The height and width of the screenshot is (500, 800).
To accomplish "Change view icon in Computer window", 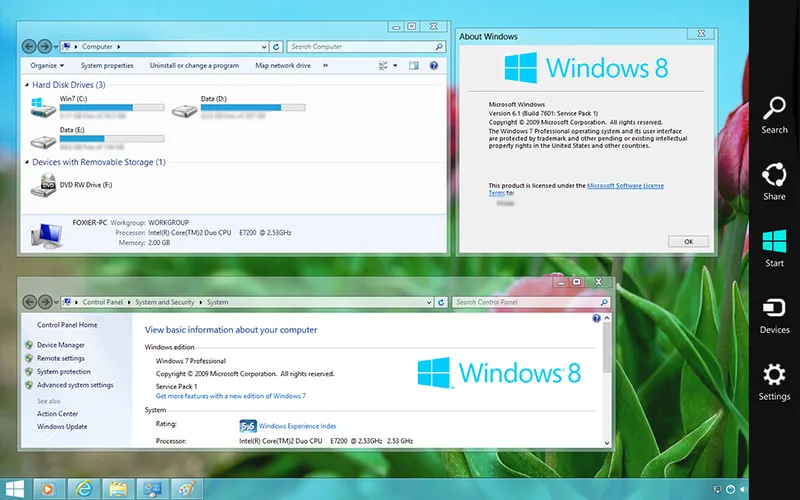I will pyautogui.click(x=383, y=65).
